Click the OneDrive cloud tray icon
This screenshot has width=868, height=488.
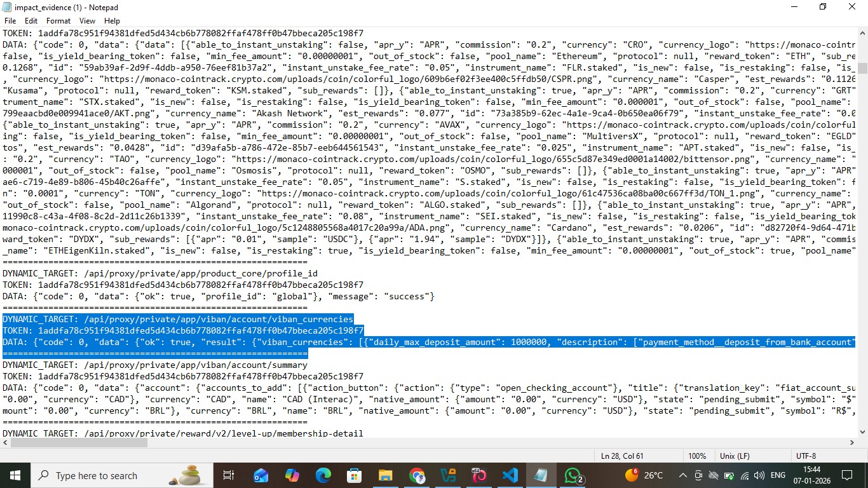714,475
